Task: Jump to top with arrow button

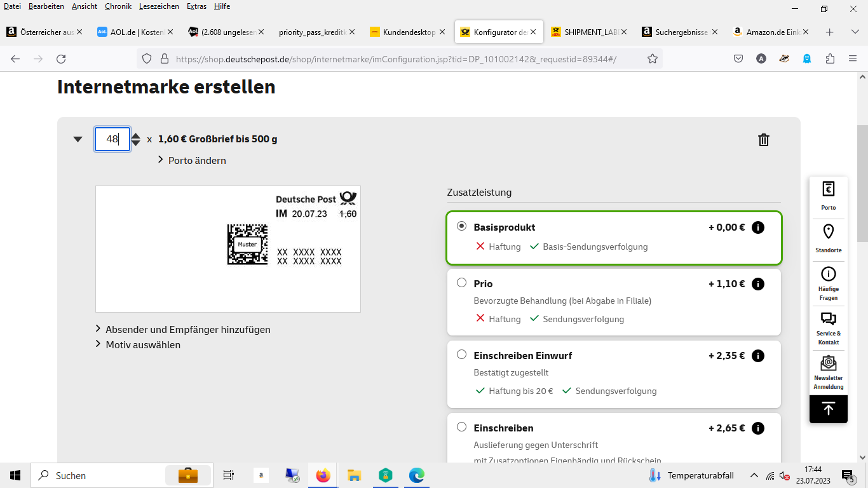Action: coord(828,409)
